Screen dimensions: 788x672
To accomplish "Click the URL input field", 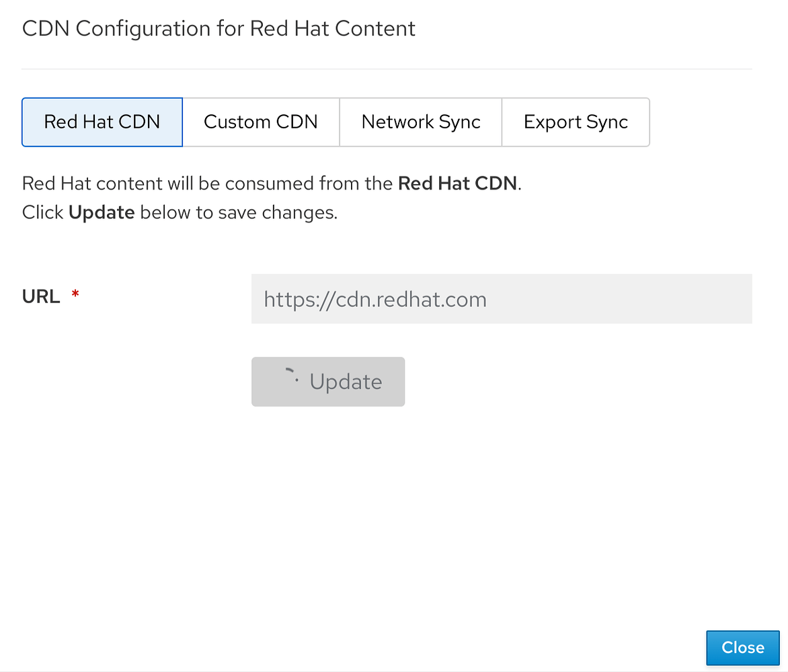I will pos(501,299).
